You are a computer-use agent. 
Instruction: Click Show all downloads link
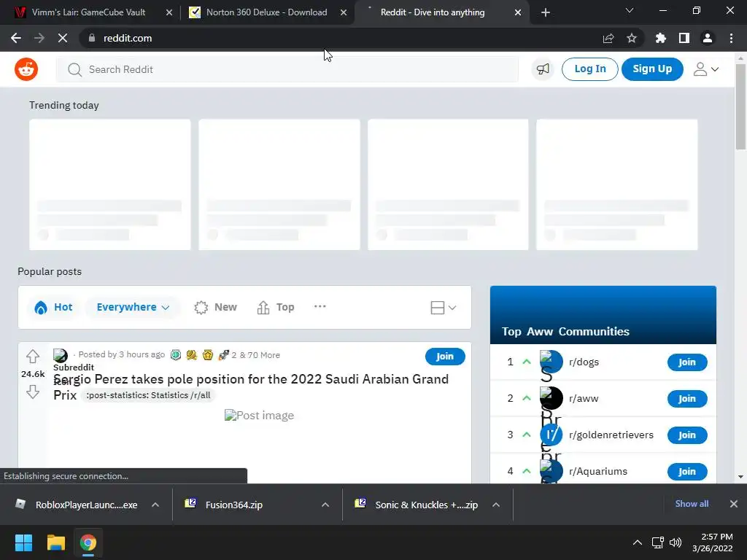[x=692, y=504]
